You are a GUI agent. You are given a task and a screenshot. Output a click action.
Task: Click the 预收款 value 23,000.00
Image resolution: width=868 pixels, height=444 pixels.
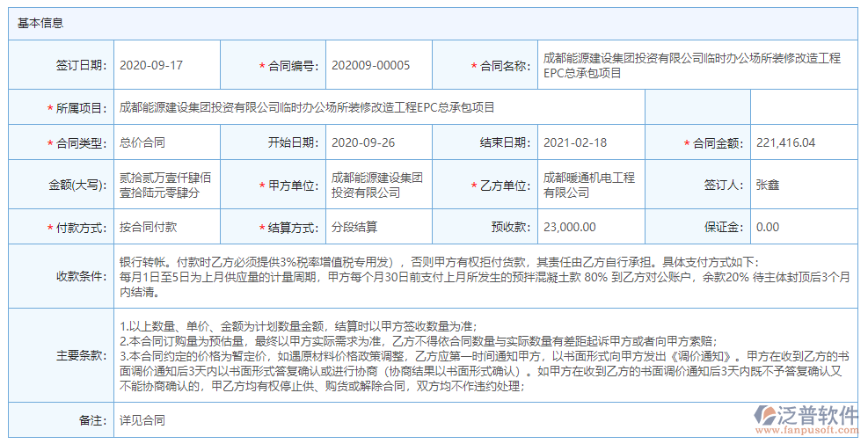[570, 227]
